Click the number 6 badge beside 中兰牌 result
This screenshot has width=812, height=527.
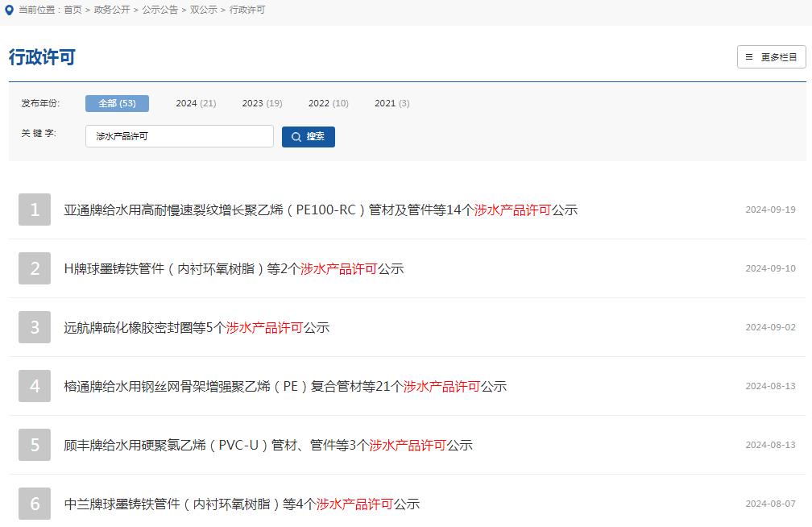coord(35,504)
